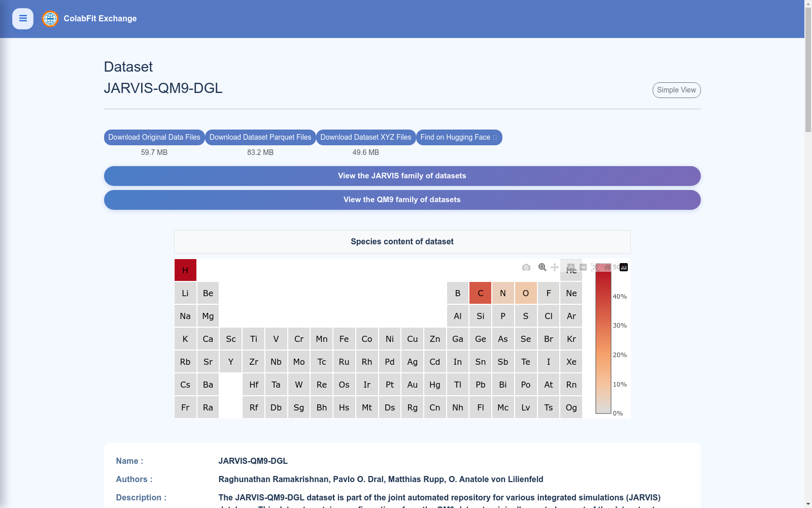Select the carbon C cell
The image size is (812, 508).
point(481,293)
